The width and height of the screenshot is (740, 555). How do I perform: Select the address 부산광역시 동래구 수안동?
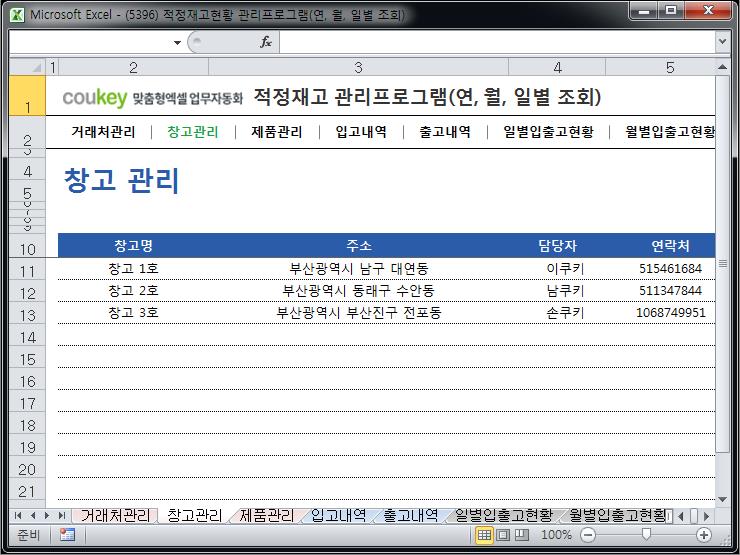(358, 291)
